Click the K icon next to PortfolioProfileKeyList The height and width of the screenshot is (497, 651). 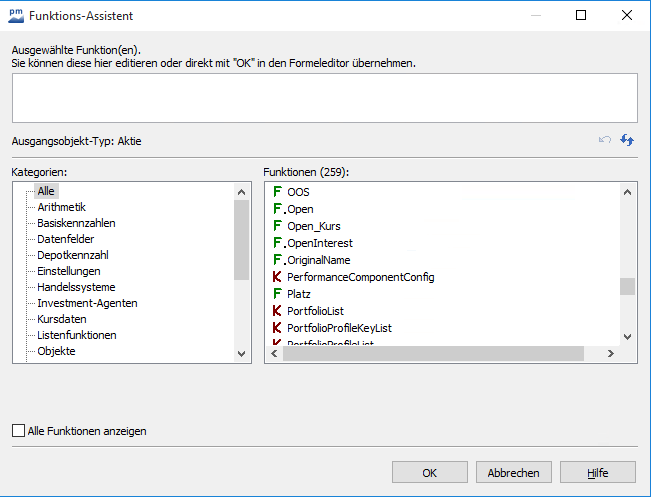pyautogui.click(x=278, y=328)
